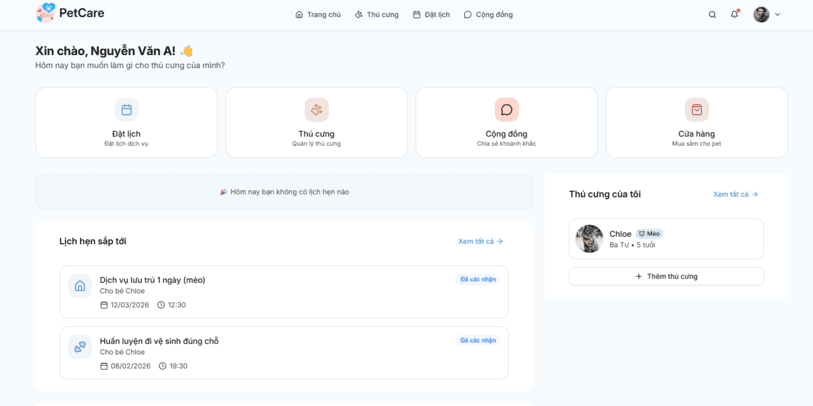Screen dimensions: 813x406
Task: Click 'Hôm nay bạn không có lịch hẹn nào' banner
Action: coord(284,192)
